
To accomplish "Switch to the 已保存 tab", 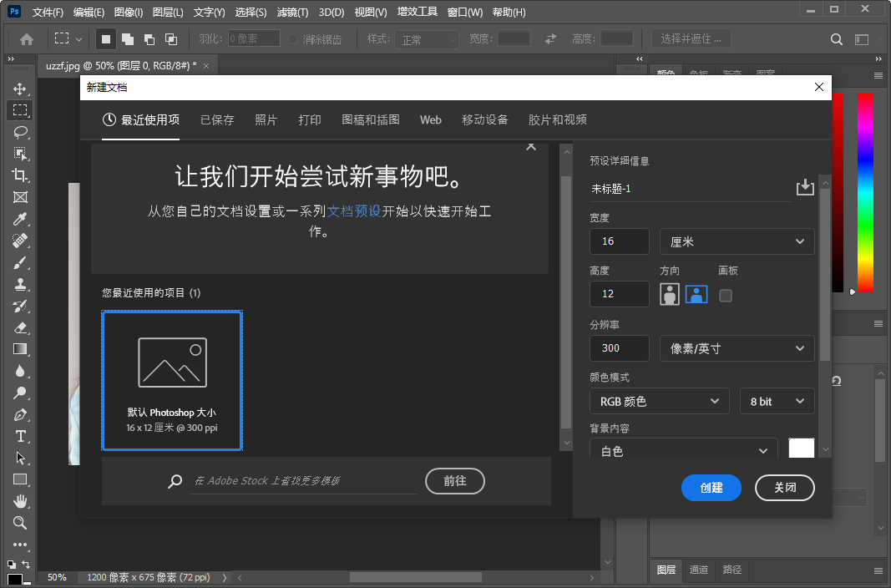I will [218, 120].
